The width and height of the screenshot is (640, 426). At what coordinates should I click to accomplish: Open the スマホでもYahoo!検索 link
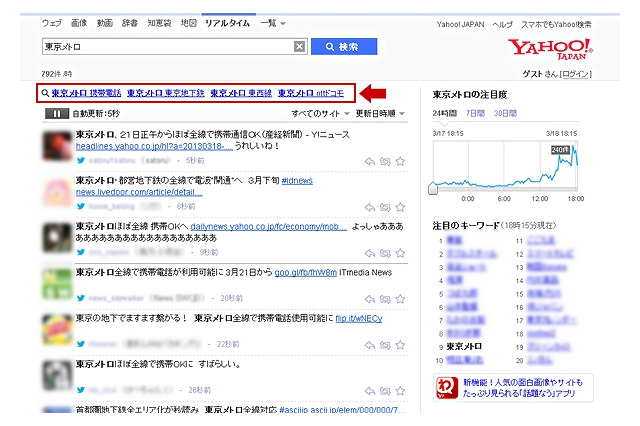coord(556,24)
